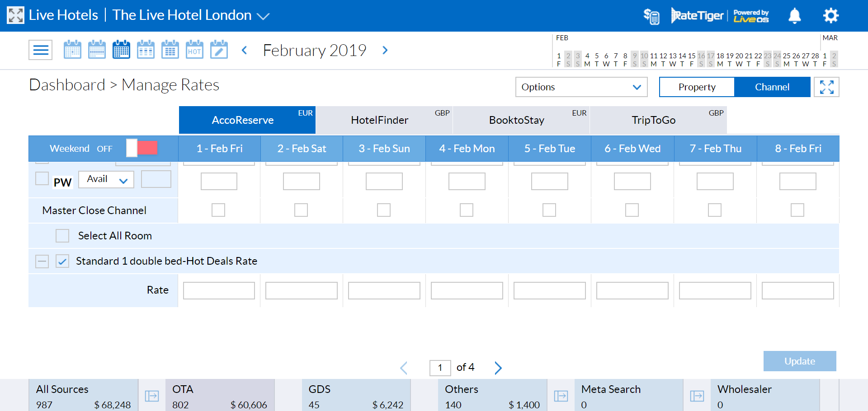868x411 pixels.
Task: Select the OTA summary card
Action: [x=220, y=395]
